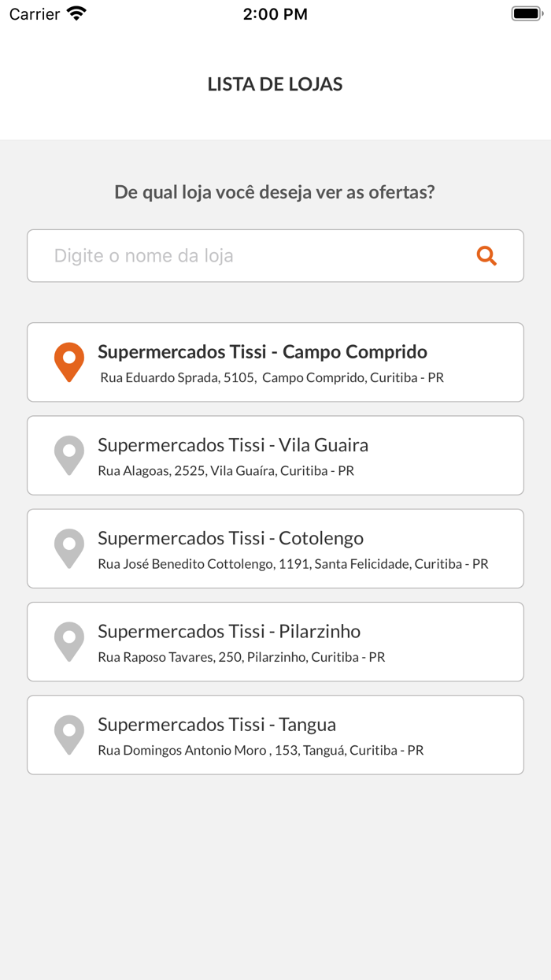Click the pin icon beside Pilarzinho
The width and height of the screenshot is (551, 980).
coord(68,641)
